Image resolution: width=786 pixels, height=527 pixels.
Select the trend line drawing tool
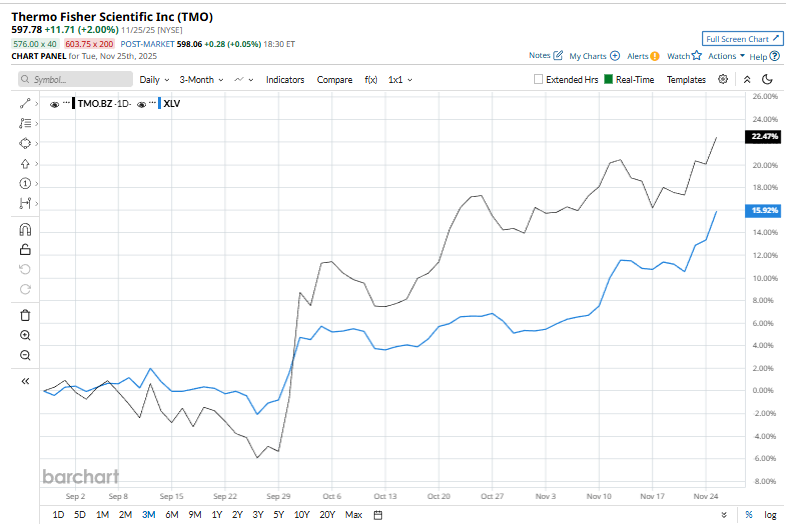[25, 103]
